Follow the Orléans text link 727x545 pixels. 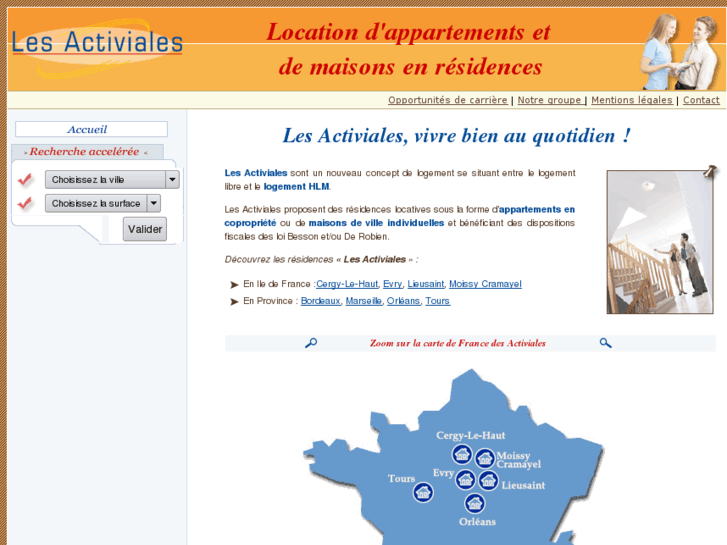(x=403, y=301)
